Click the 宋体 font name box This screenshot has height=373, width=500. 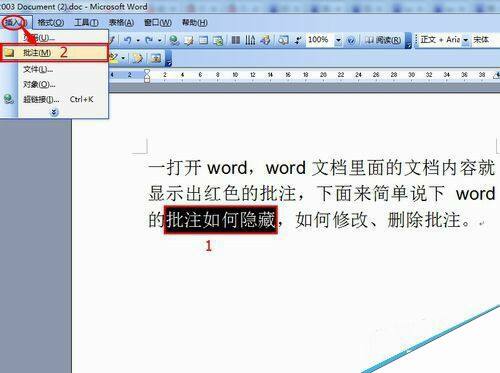click(x=485, y=40)
